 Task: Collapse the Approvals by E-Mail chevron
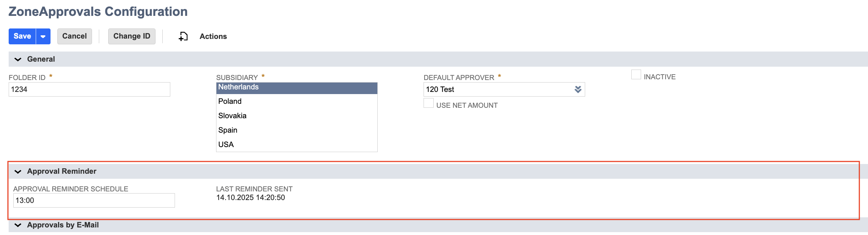coord(18,225)
